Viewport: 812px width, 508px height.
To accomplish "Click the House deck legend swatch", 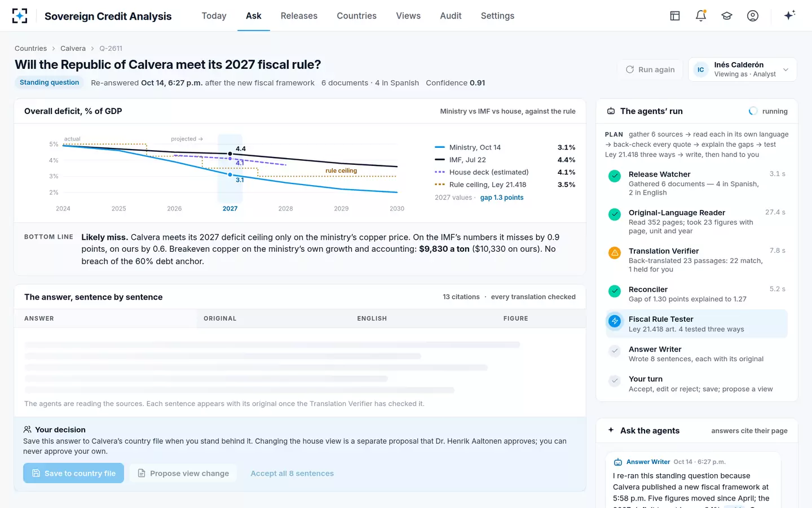I will 440,172.
